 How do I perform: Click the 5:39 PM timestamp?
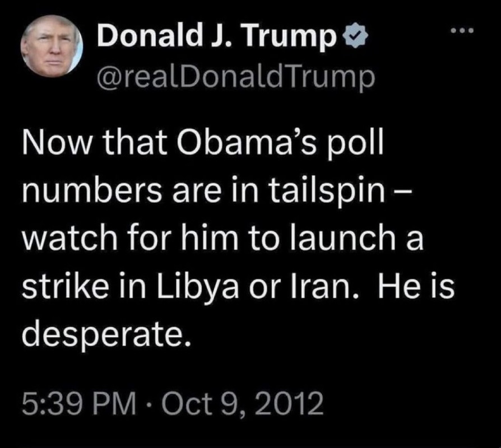click(x=79, y=404)
